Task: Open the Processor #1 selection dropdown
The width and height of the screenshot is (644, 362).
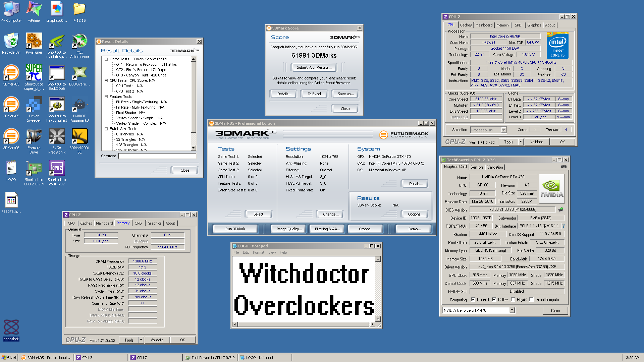Action: click(503, 130)
